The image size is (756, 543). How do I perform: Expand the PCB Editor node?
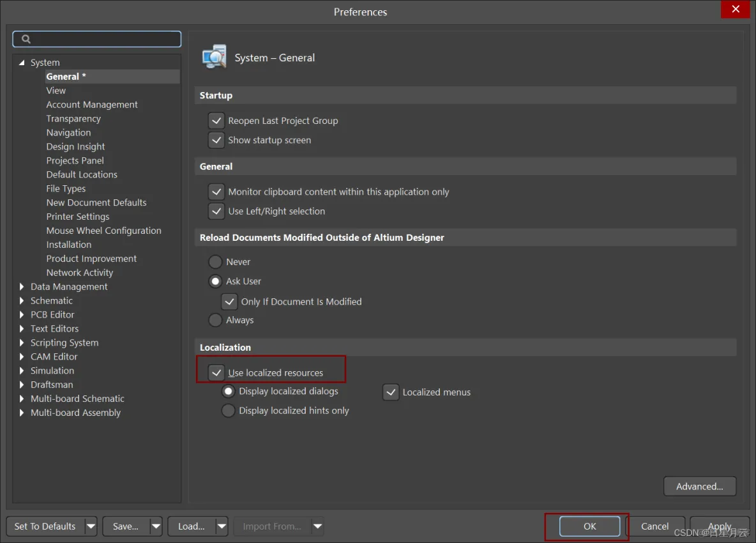click(22, 314)
